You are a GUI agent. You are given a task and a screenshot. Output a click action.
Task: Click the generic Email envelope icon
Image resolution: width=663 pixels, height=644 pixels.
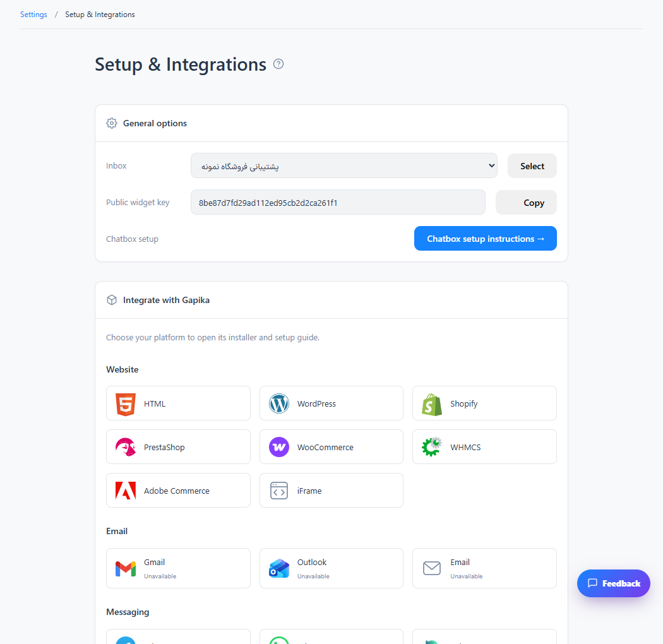(432, 568)
